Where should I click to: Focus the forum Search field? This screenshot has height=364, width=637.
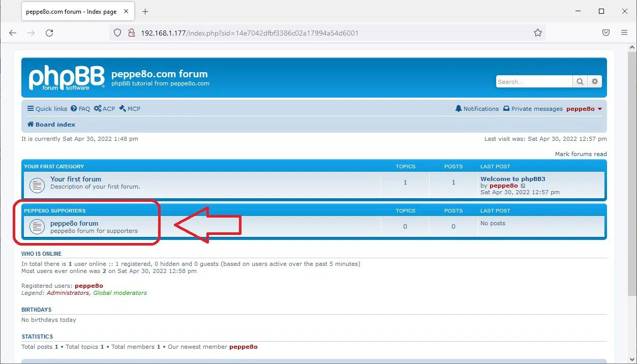coord(534,81)
